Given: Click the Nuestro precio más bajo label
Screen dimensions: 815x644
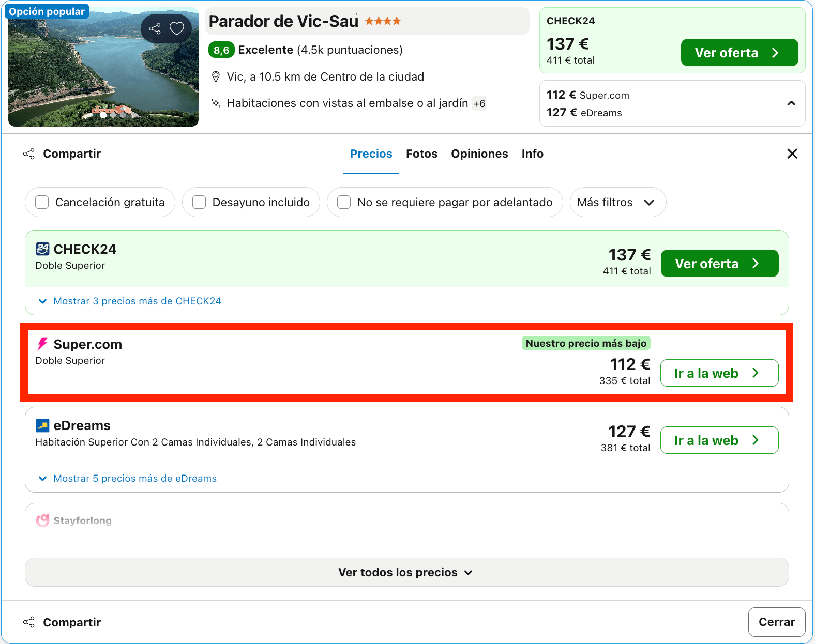Looking at the screenshot, I should [586, 343].
